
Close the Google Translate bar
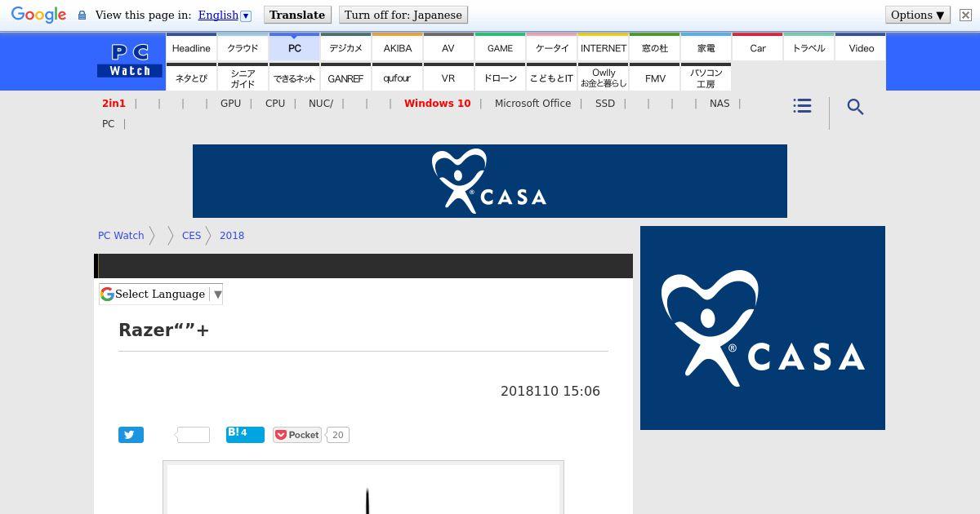point(965,15)
